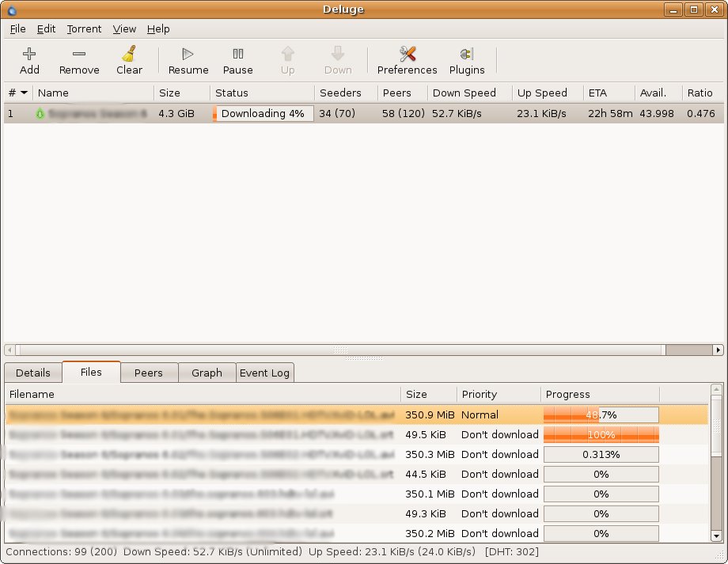
Task: Switch to the Peers tab
Action: (149, 373)
